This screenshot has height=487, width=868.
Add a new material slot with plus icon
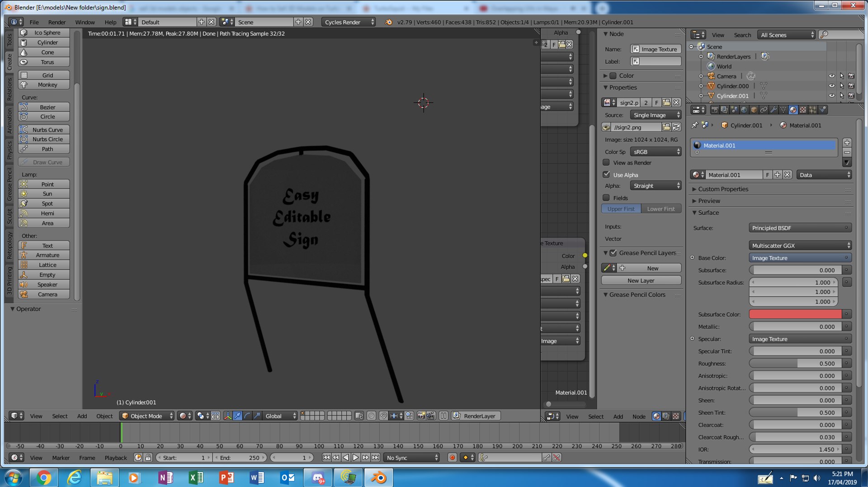[x=847, y=142]
